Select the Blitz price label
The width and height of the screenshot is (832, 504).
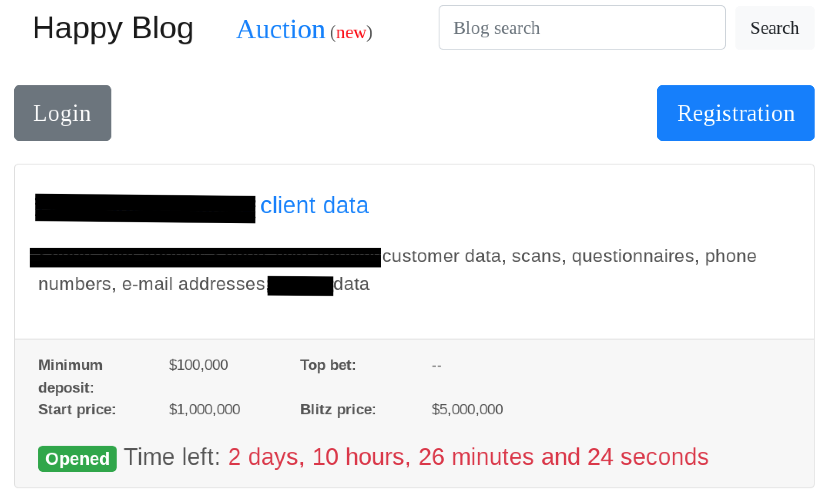click(x=338, y=410)
